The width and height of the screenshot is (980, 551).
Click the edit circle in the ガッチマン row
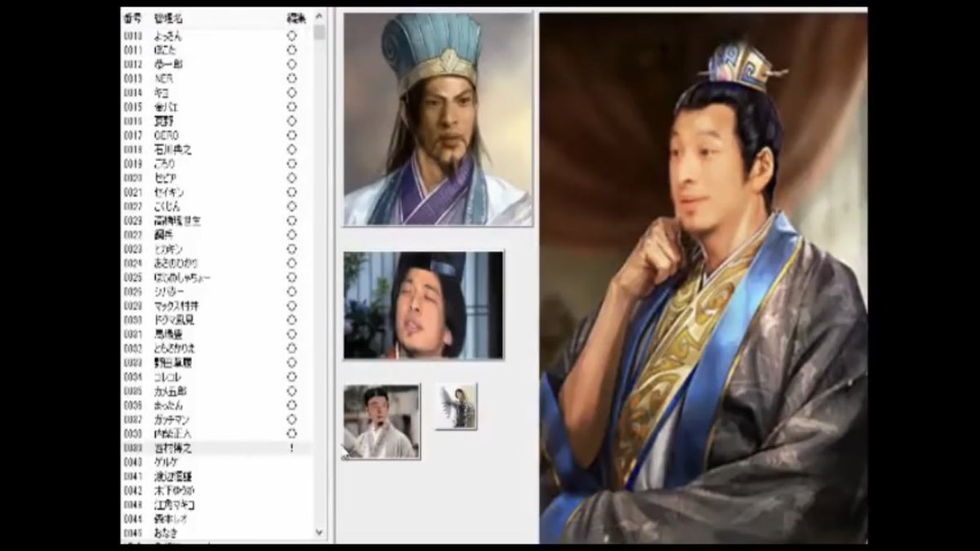pos(292,419)
